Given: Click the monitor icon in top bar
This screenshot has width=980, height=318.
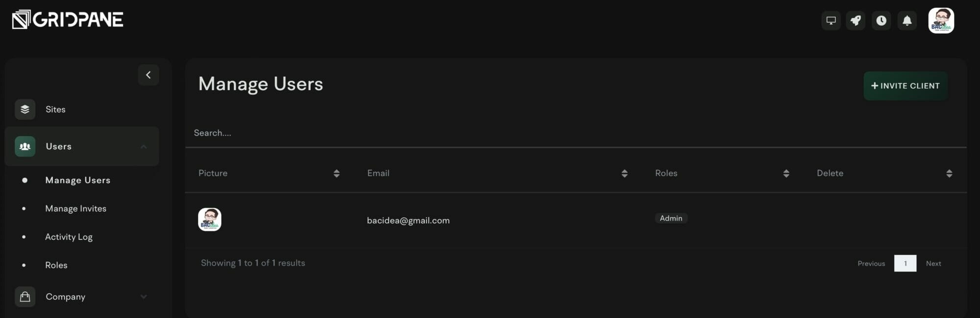Looking at the screenshot, I should coord(831,21).
